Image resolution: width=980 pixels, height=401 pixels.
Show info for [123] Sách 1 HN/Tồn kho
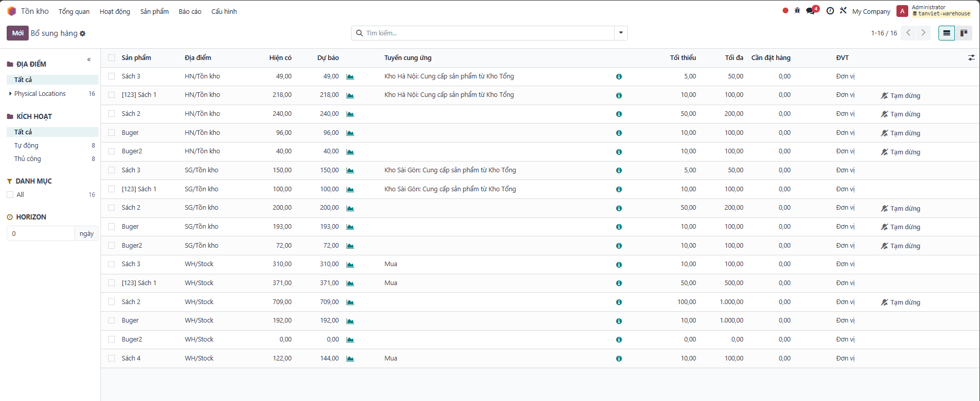click(x=619, y=95)
